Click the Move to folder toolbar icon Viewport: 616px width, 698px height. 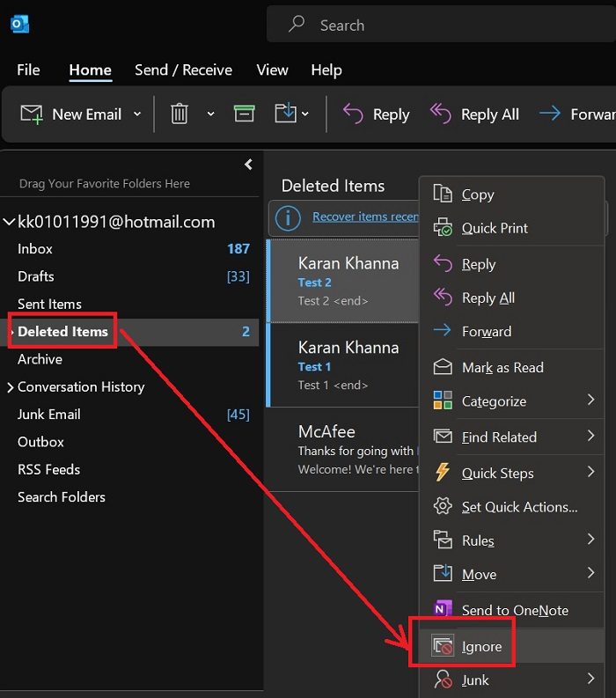[x=284, y=114]
